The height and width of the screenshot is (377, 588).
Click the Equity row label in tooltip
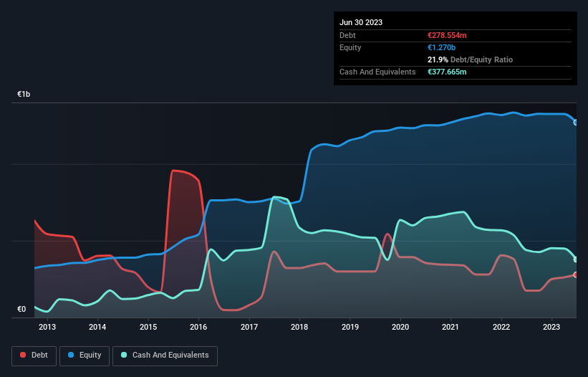tap(350, 47)
